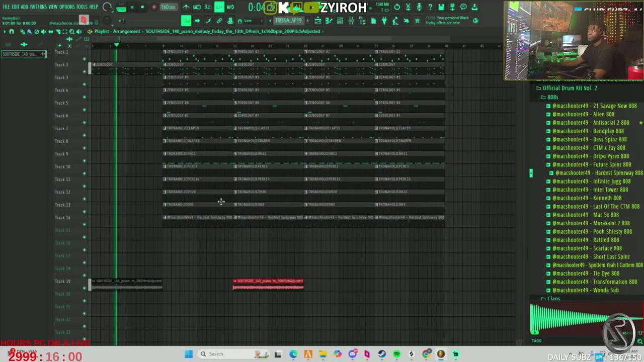Open Windows Start menu

188,354
